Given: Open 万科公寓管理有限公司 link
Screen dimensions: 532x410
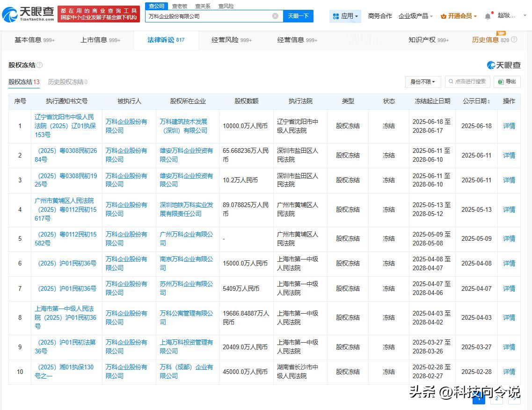Looking at the screenshot, I should [x=186, y=318].
